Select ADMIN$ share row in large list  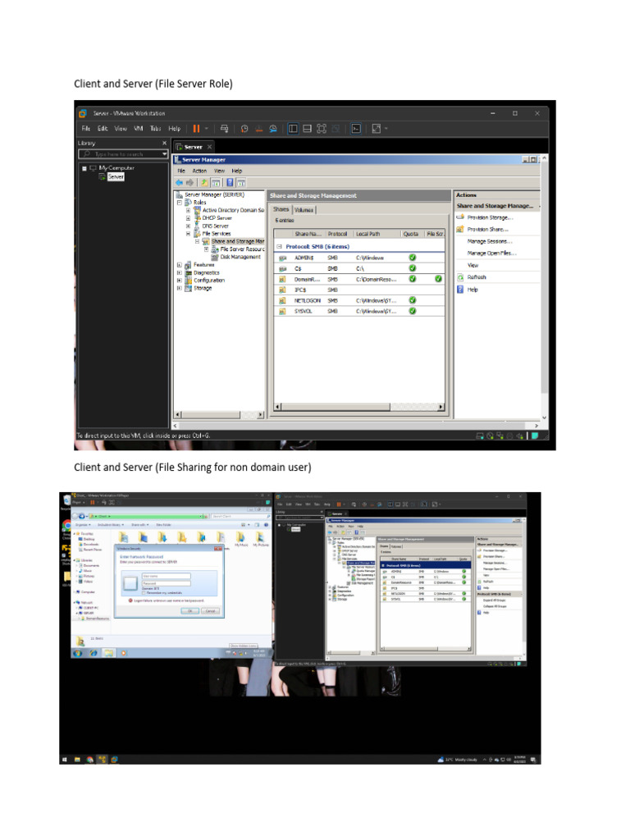[x=359, y=258]
